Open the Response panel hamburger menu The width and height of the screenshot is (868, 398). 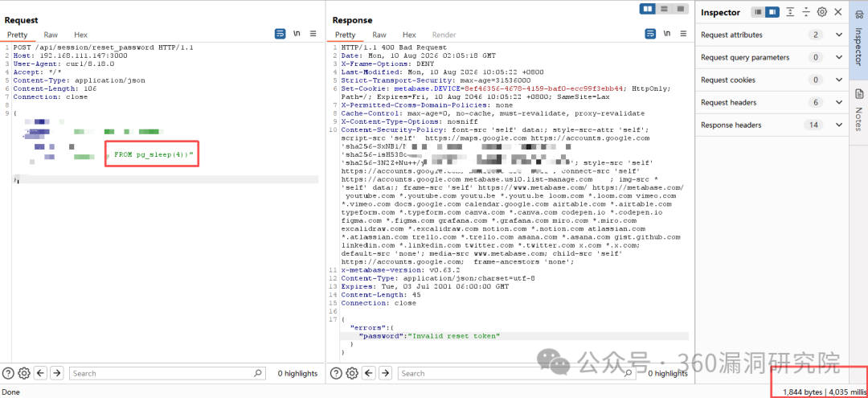pos(683,34)
